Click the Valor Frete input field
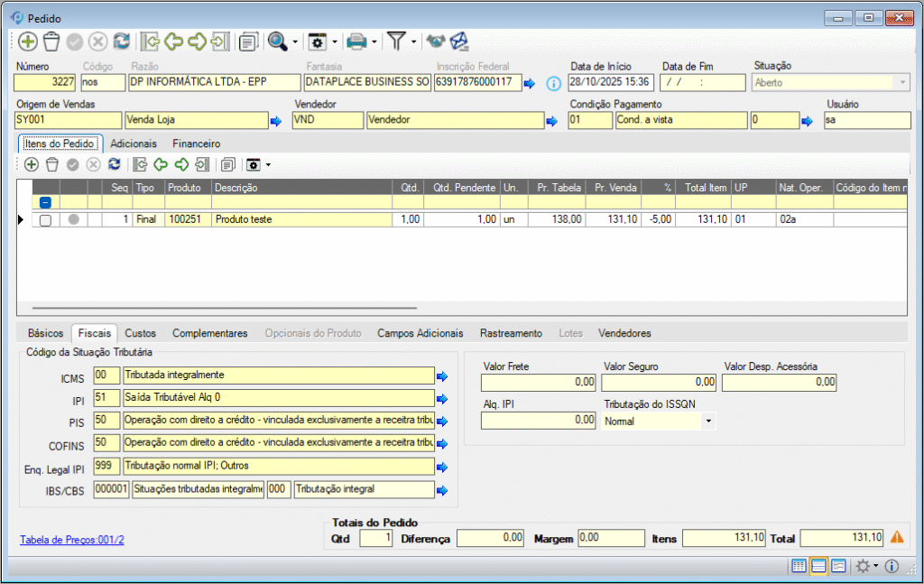 (538, 383)
